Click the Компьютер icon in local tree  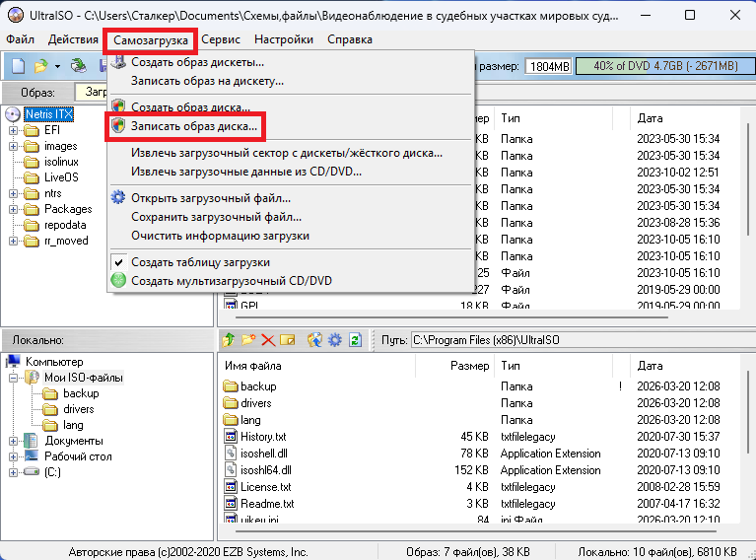click(x=13, y=361)
